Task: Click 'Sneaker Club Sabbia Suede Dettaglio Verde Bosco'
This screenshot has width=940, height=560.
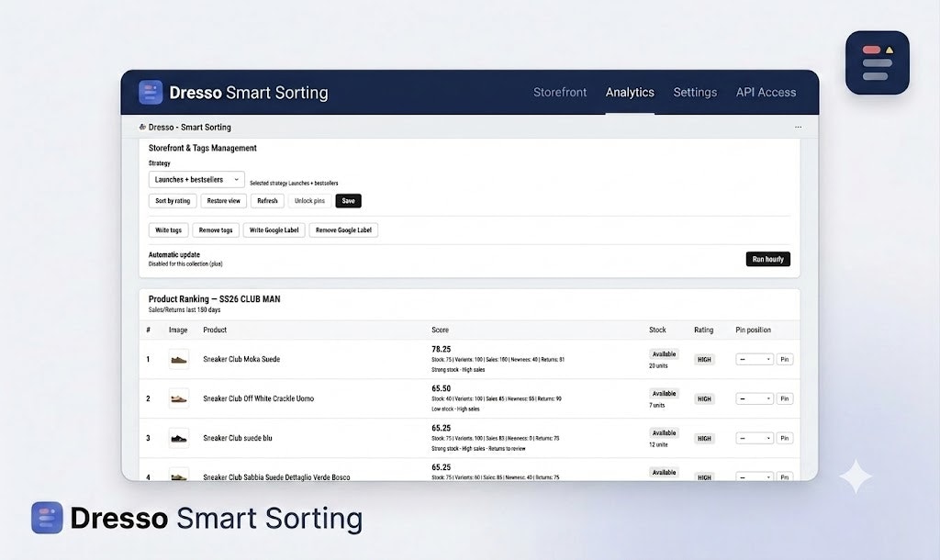Action: click(x=276, y=477)
